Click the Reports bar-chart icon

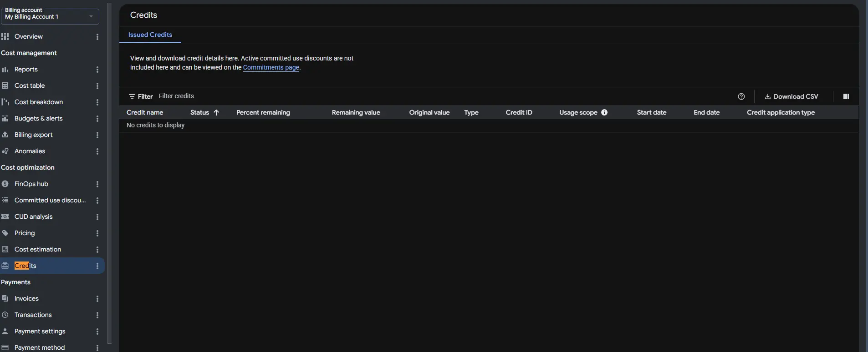(x=5, y=69)
